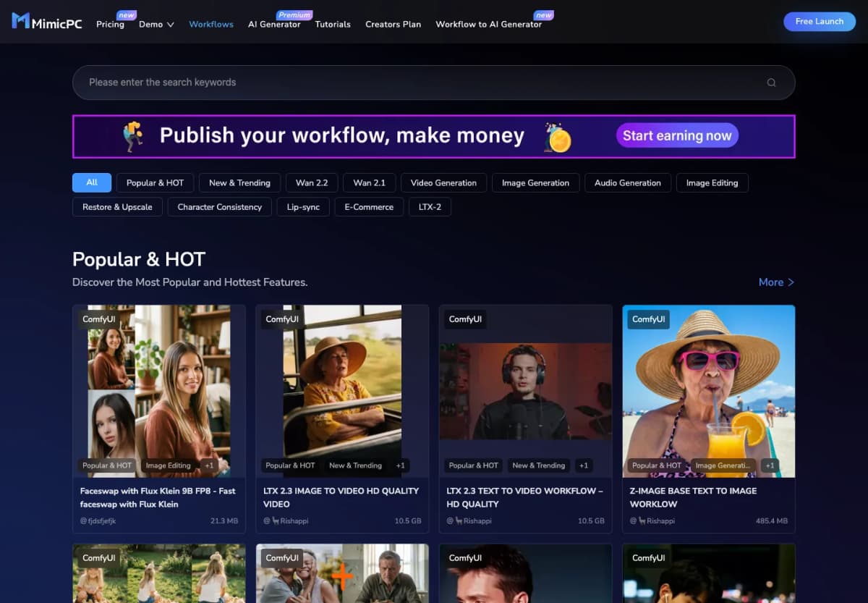Click New & Trending tag on LTX Image to Video card
The height and width of the screenshot is (603, 868).
click(x=355, y=465)
